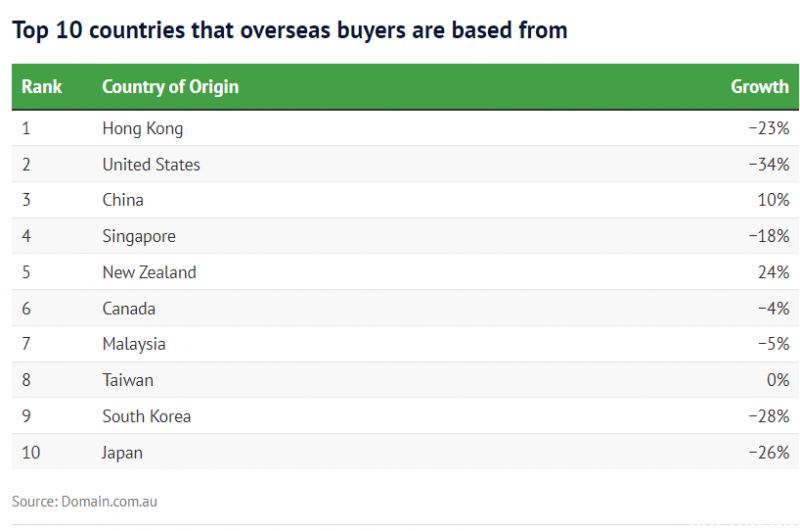Click the Rank column header
800x531 pixels.
41,87
